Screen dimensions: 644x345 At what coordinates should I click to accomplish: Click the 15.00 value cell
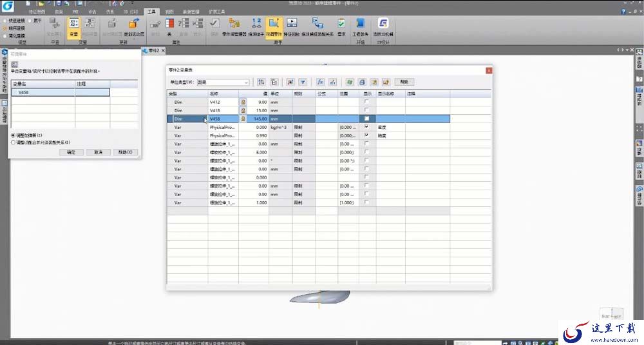258,110
